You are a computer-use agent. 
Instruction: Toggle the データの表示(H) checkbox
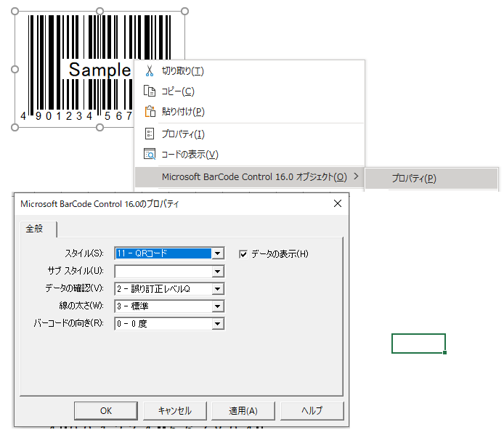point(243,254)
